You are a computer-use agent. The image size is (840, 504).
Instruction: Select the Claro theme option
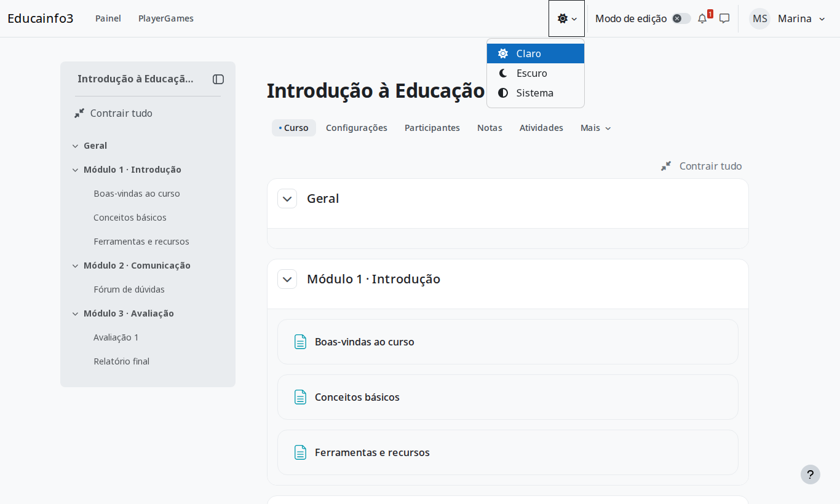tap(536, 53)
